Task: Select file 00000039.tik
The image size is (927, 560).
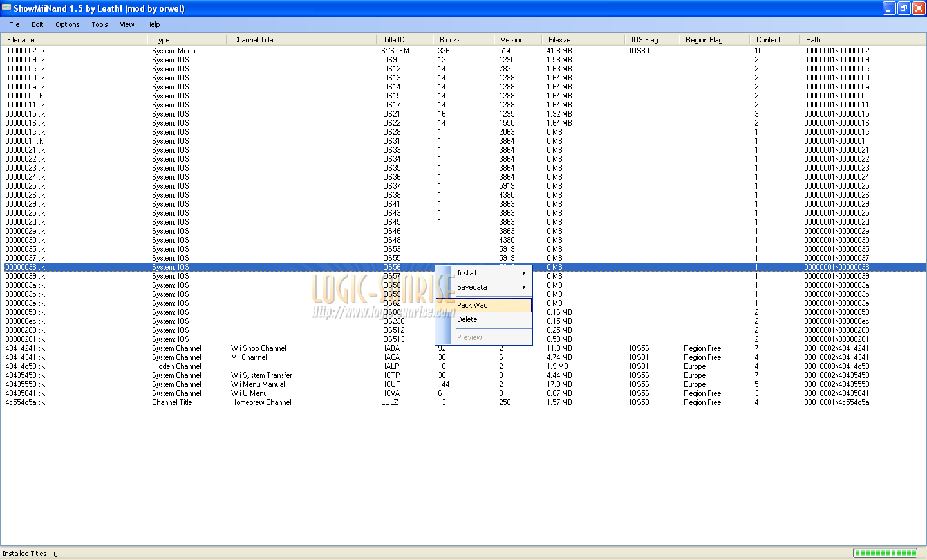Action: coord(25,276)
